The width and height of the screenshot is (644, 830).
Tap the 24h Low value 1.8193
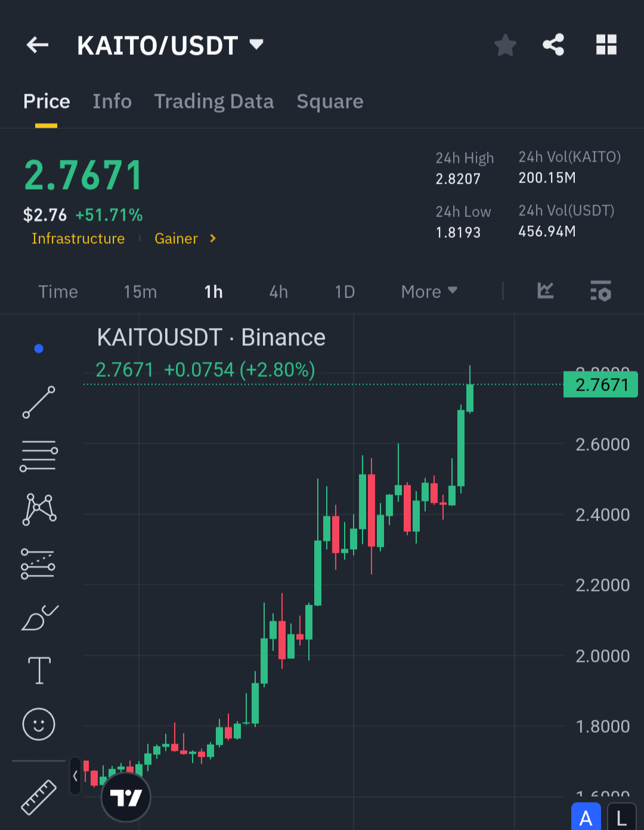click(x=458, y=233)
